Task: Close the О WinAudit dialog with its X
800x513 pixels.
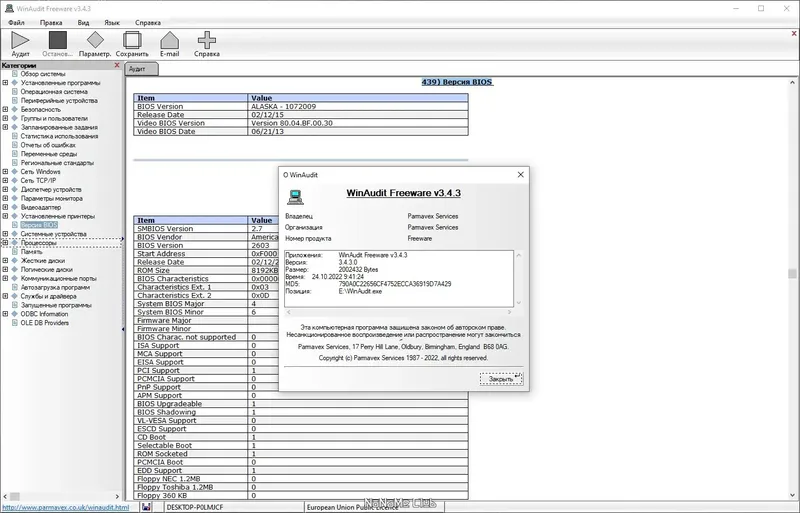Action: point(520,175)
